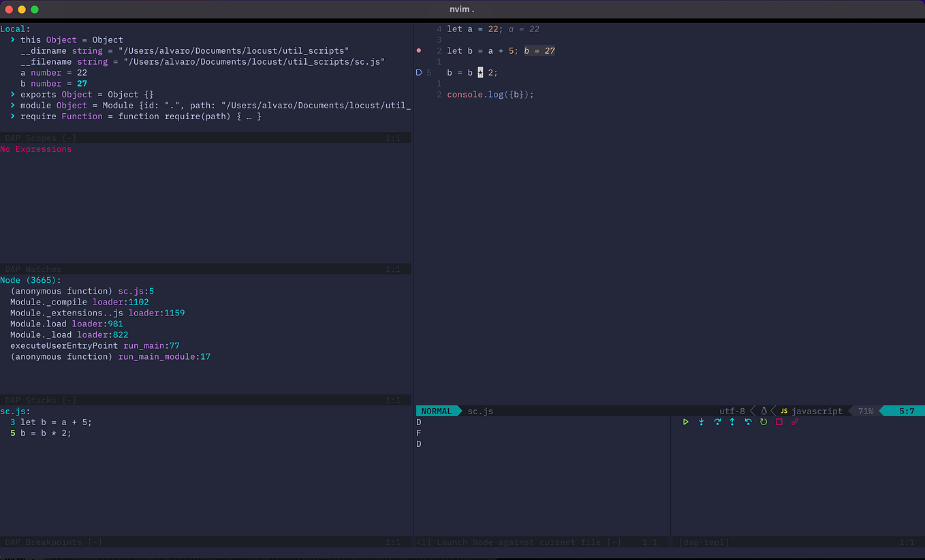
Task: Stop debugging with the red square icon
Action: (x=778, y=422)
